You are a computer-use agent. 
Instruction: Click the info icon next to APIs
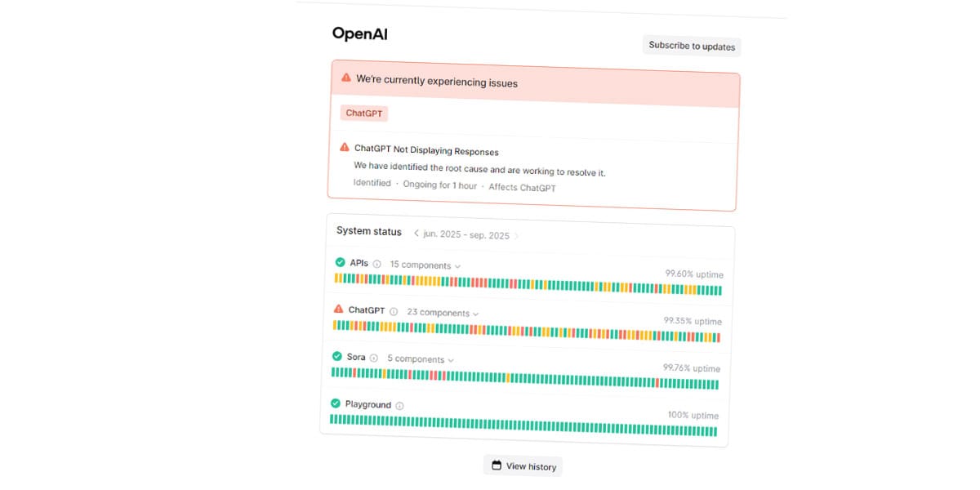point(377,264)
